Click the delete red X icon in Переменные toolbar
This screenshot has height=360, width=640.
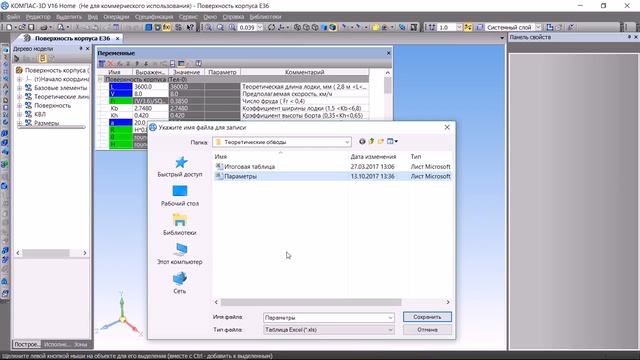110,64
